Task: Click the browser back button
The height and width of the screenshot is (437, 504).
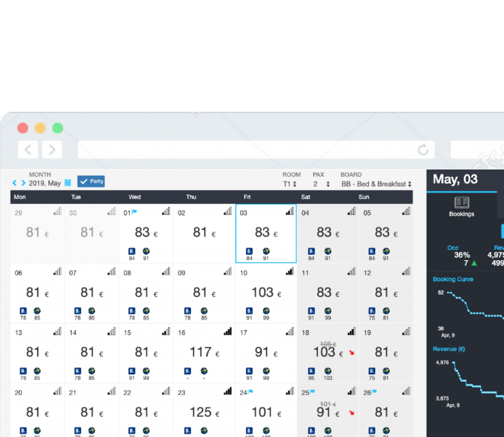Action: coord(28,149)
